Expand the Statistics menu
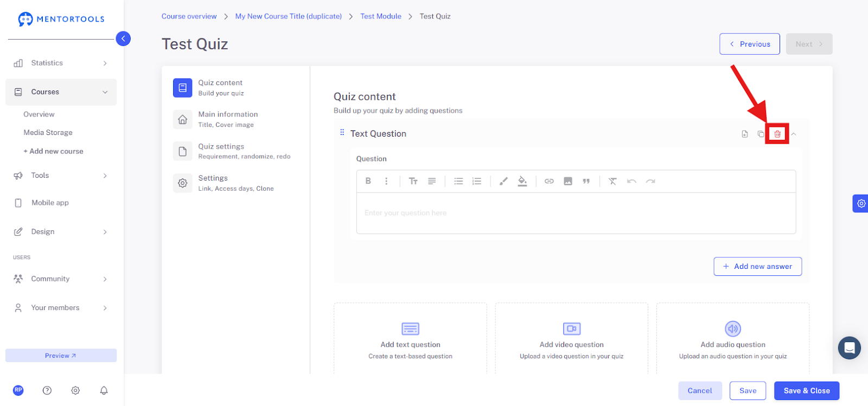The height and width of the screenshot is (406, 868). coord(61,63)
